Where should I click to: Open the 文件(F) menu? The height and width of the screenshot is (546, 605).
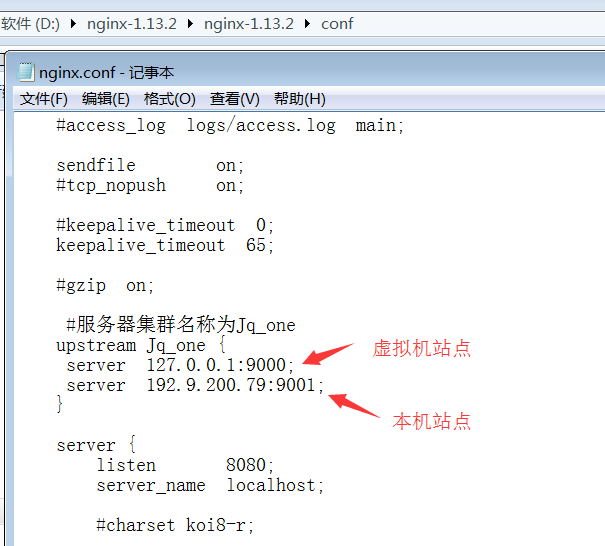coord(44,99)
